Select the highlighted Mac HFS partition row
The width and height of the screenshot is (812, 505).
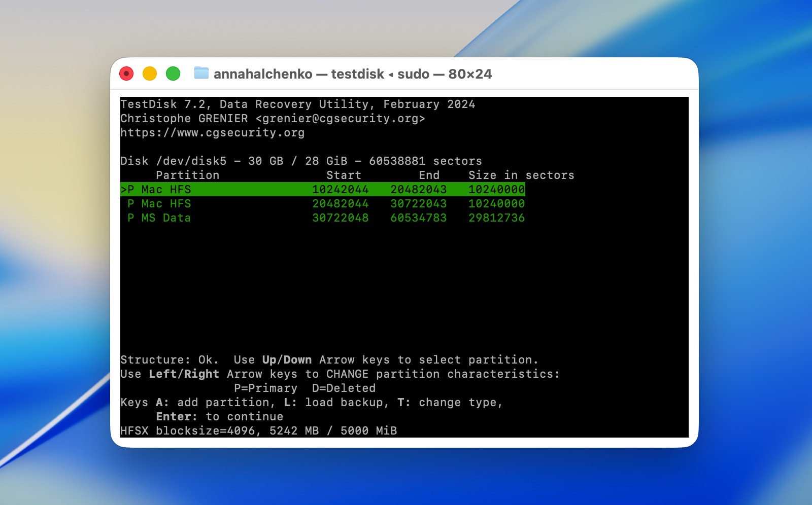click(x=323, y=189)
